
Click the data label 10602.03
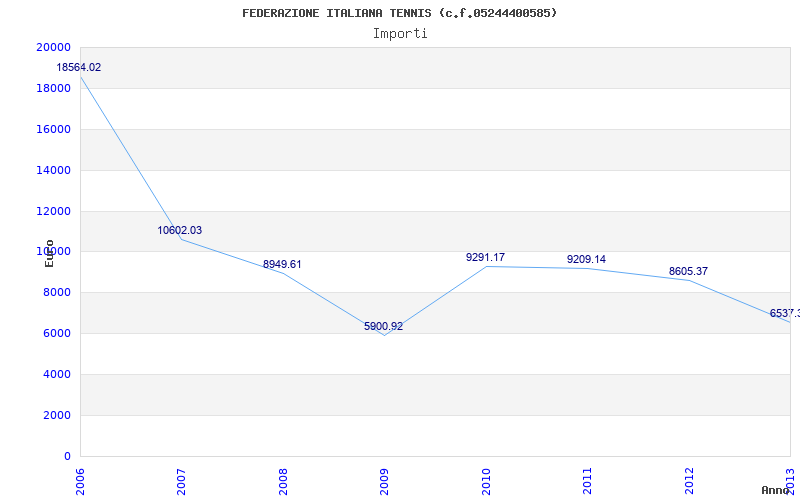coord(180,230)
